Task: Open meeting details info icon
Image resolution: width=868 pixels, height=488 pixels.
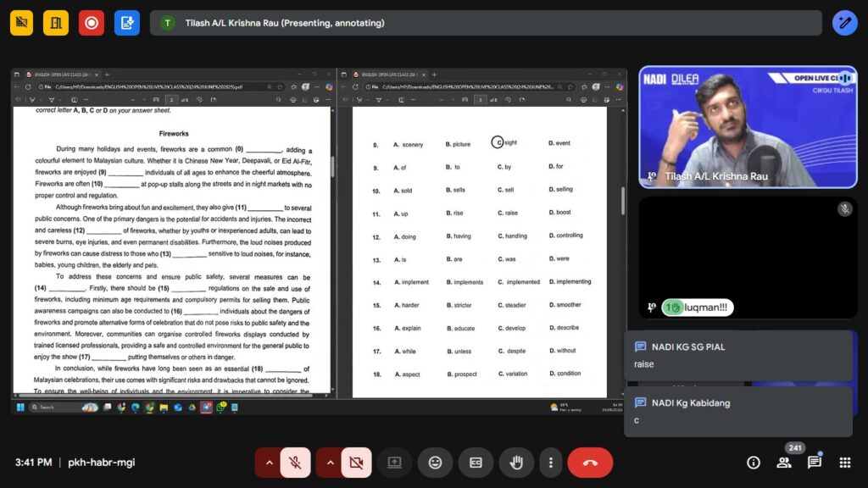Action: (x=753, y=463)
